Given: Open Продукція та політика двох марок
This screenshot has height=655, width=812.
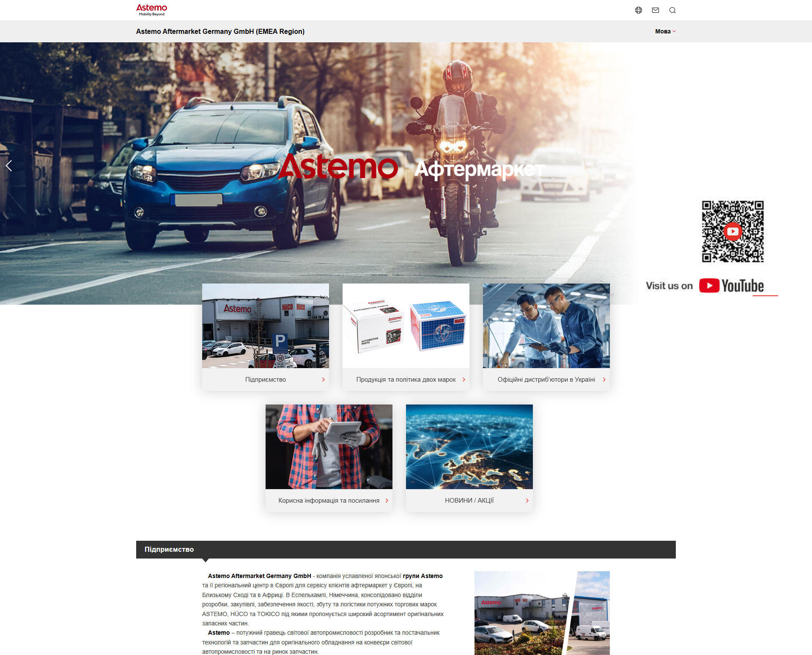Looking at the screenshot, I should pyautogui.click(x=406, y=380).
